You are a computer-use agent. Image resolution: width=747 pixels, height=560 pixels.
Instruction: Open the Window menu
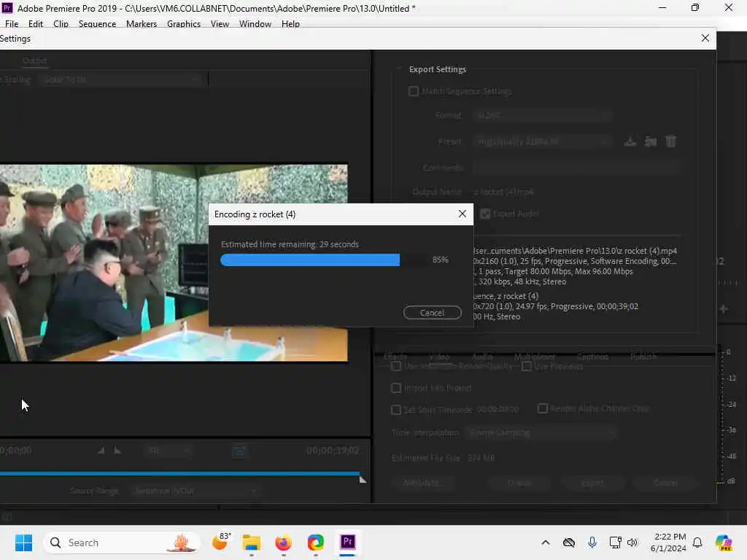[x=255, y=24]
